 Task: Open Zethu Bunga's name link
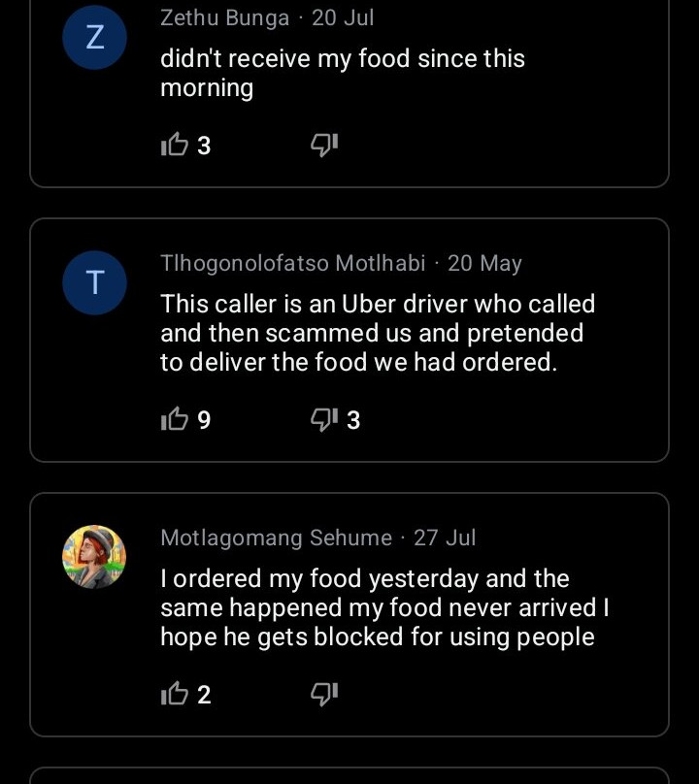coord(224,17)
